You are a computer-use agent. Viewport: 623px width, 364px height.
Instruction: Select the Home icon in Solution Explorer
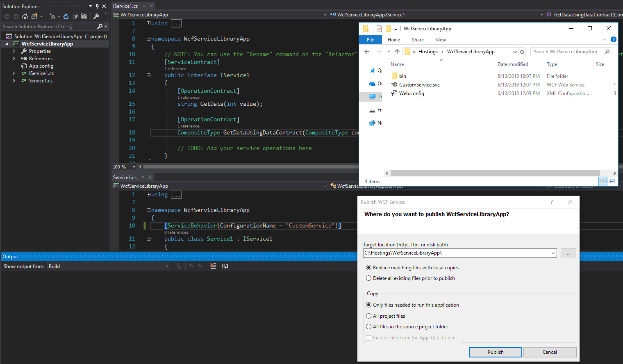(25, 16)
